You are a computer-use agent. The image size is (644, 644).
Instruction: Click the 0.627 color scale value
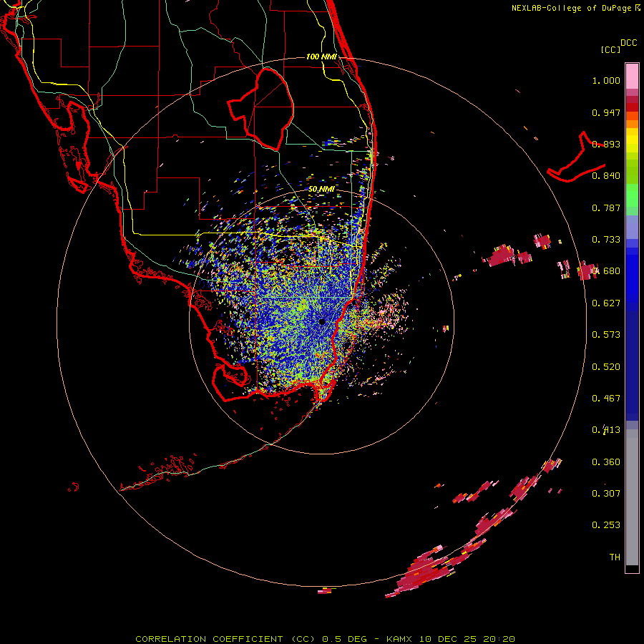[606, 303]
